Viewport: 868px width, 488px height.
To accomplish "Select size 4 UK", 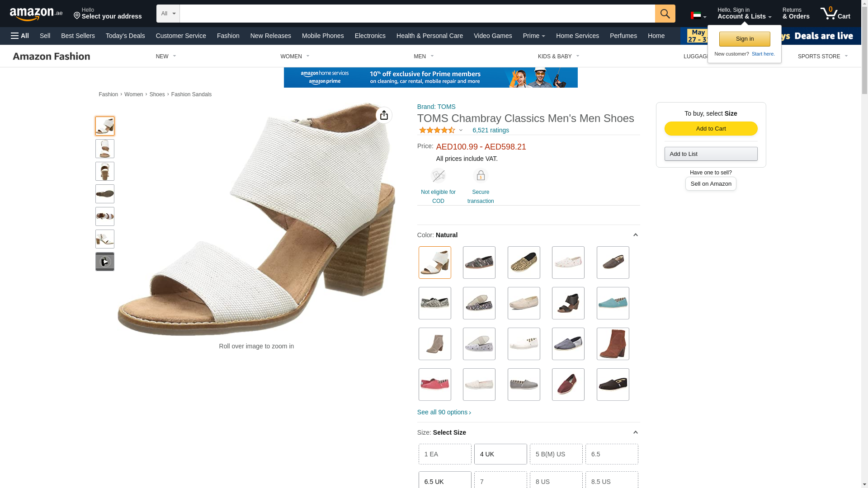I will pos(500,454).
